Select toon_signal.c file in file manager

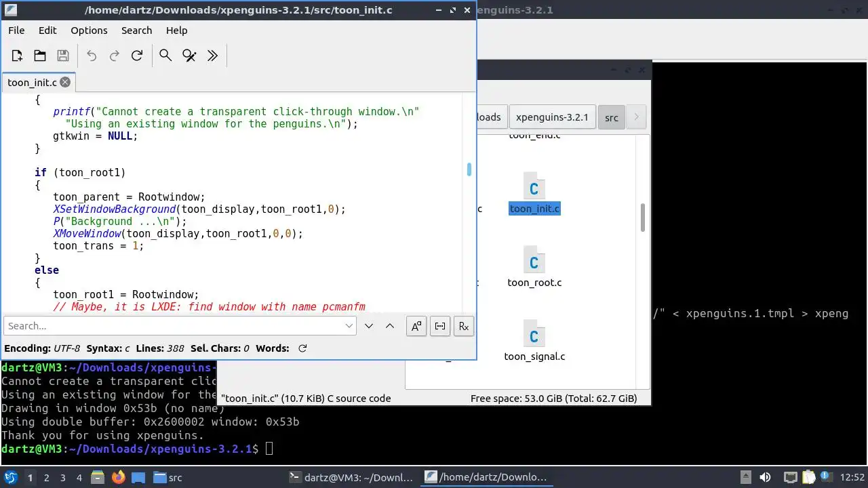click(534, 342)
